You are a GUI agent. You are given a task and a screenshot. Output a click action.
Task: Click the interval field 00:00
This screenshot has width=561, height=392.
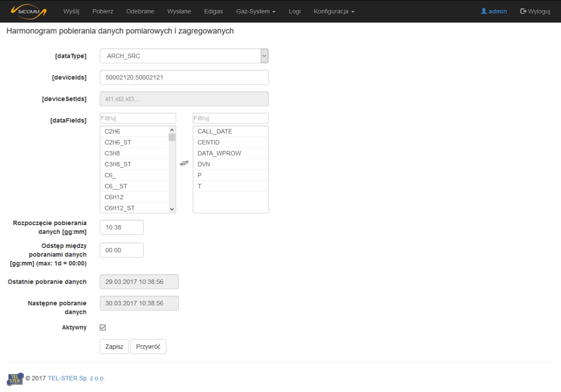click(122, 250)
